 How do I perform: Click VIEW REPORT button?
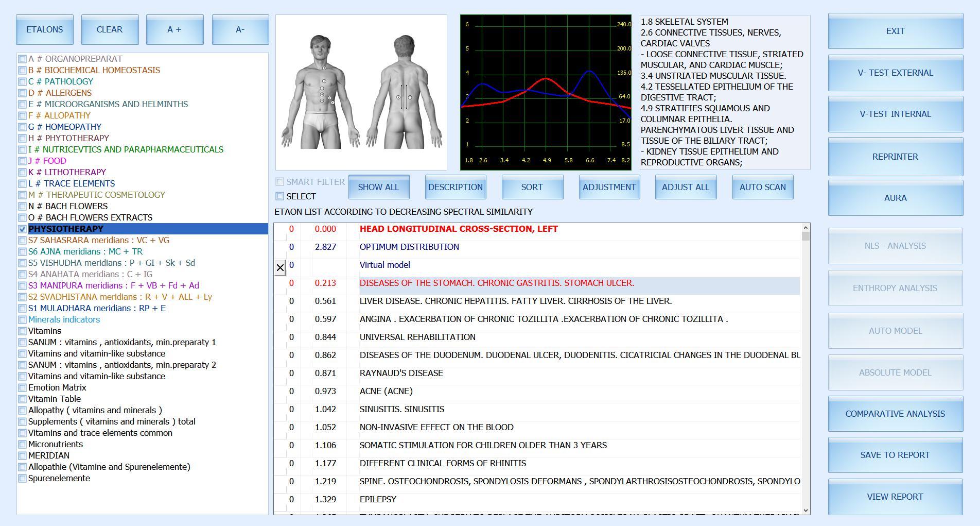(896, 497)
